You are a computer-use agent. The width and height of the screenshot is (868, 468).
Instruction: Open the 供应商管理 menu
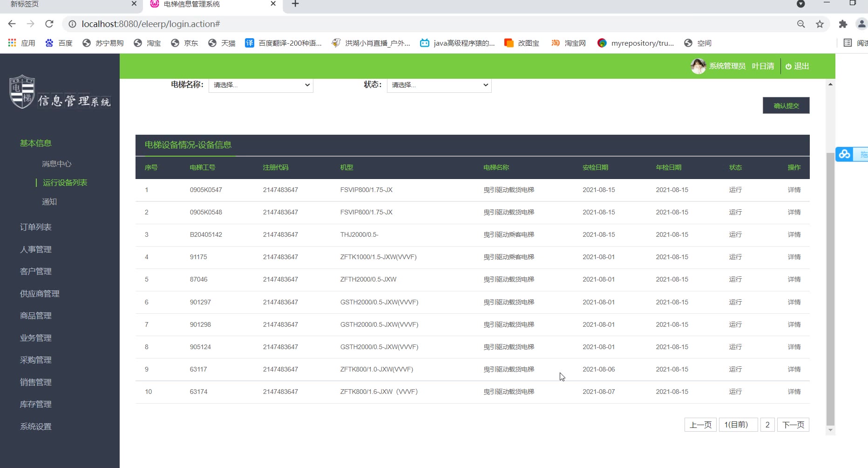coord(40,294)
